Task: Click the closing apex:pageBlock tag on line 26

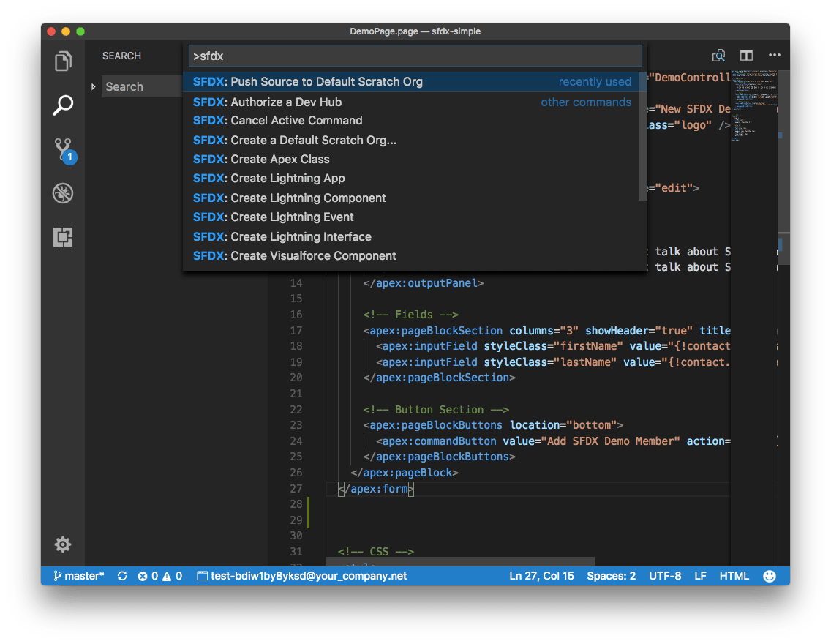Action: (x=405, y=472)
